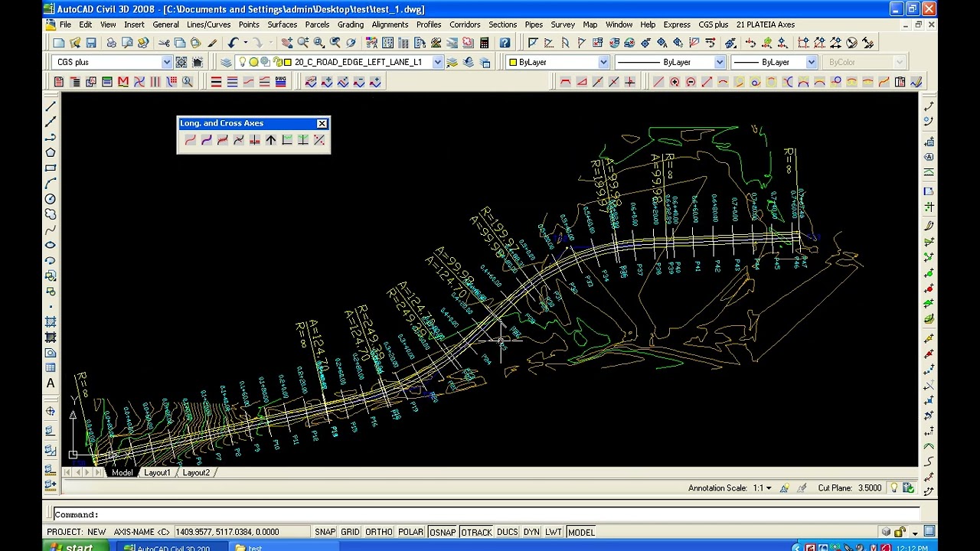
Task: Click the up-arrow icon in Long. and Cross Axes
Action: (x=271, y=140)
